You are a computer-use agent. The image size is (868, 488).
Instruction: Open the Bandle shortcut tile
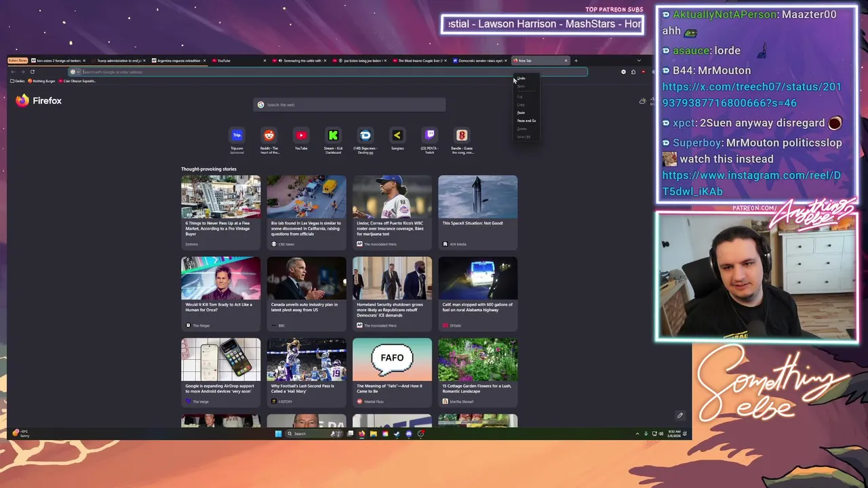pyautogui.click(x=462, y=140)
